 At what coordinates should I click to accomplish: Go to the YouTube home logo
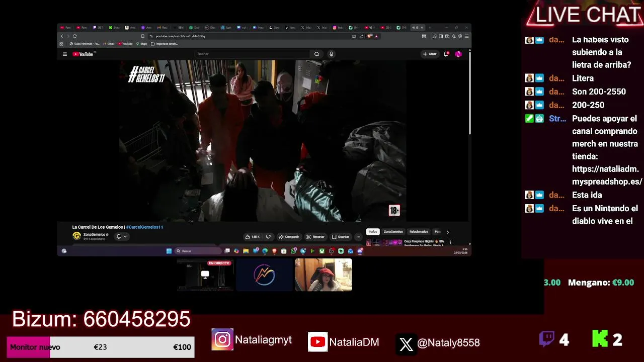(83, 54)
